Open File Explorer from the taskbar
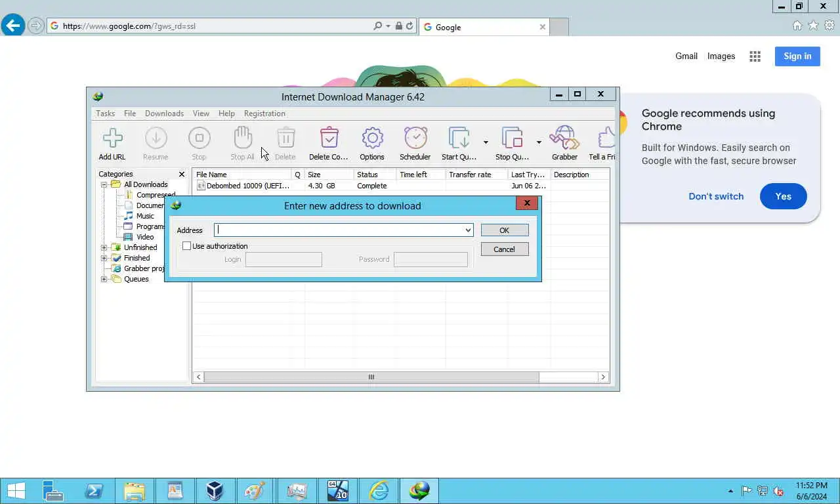840x504 pixels. [134, 491]
